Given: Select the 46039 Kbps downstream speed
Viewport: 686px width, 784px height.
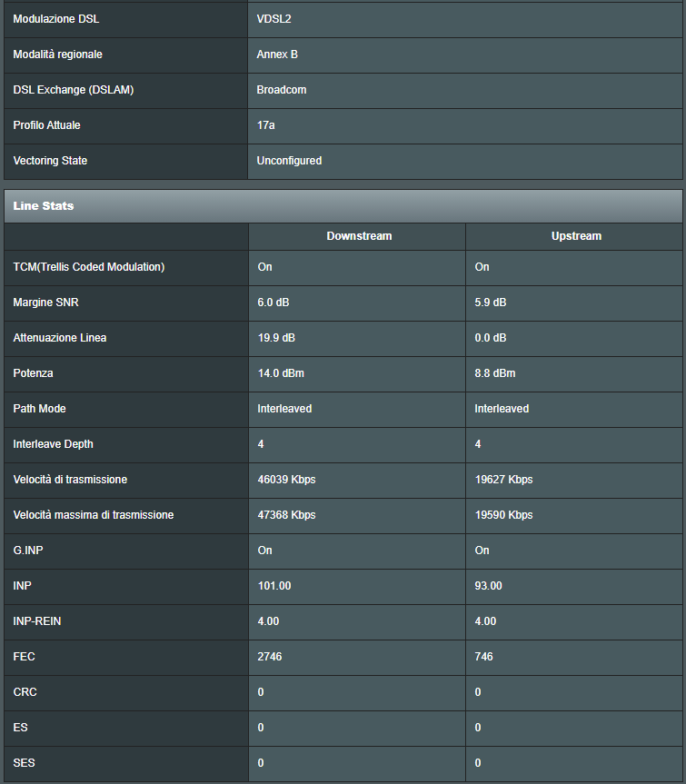Looking at the screenshot, I should [x=286, y=480].
